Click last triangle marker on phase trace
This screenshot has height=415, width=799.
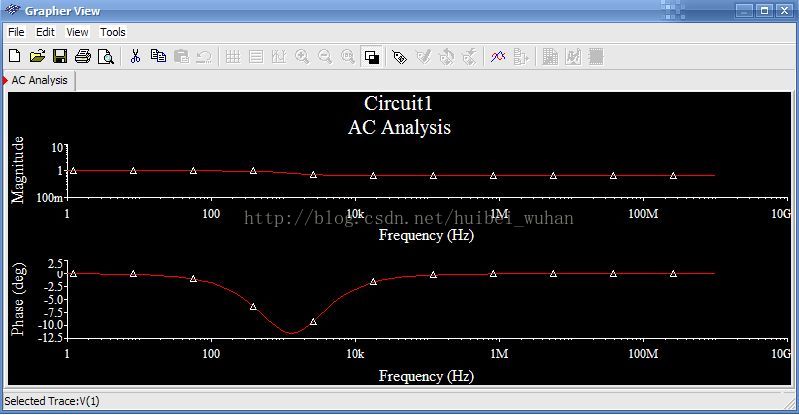(673, 274)
